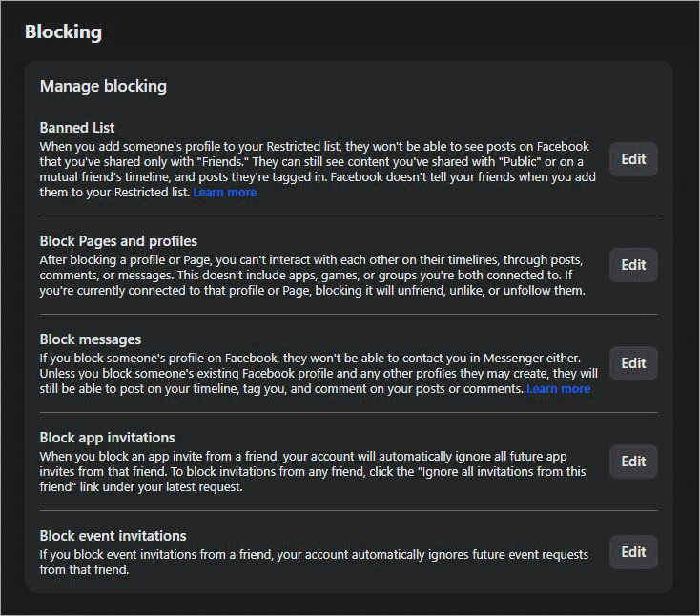Click the Restricted list description paragraph
Viewport: 700px width, 616px height.
(x=315, y=162)
